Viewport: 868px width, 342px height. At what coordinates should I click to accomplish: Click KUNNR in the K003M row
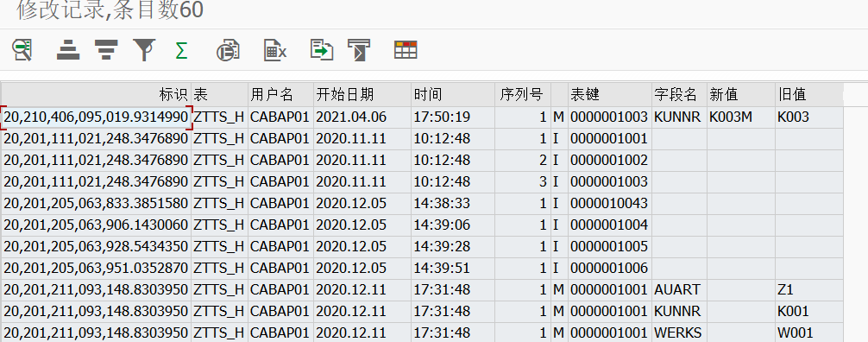(x=680, y=117)
